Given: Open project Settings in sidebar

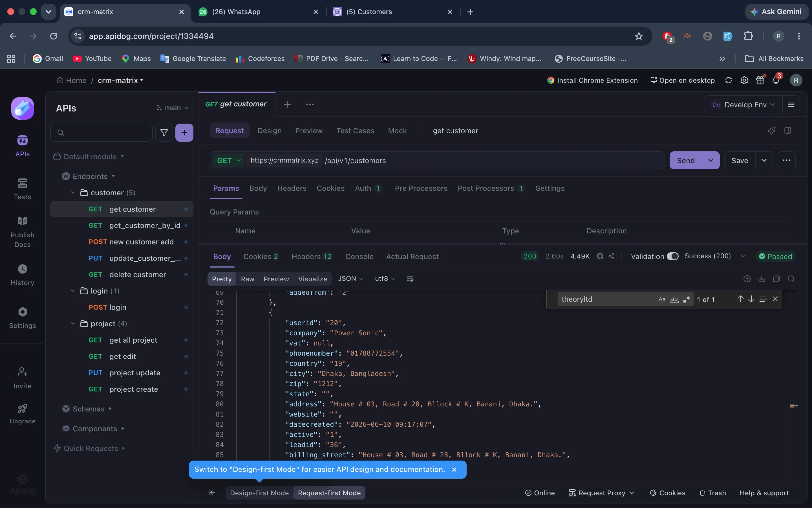Looking at the screenshot, I should [23, 317].
